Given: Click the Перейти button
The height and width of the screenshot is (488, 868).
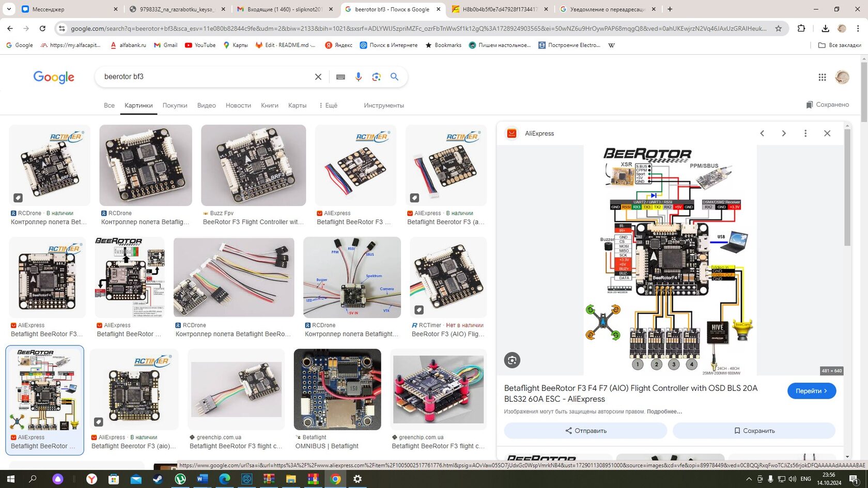Looking at the screenshot, I should point(812,391).
